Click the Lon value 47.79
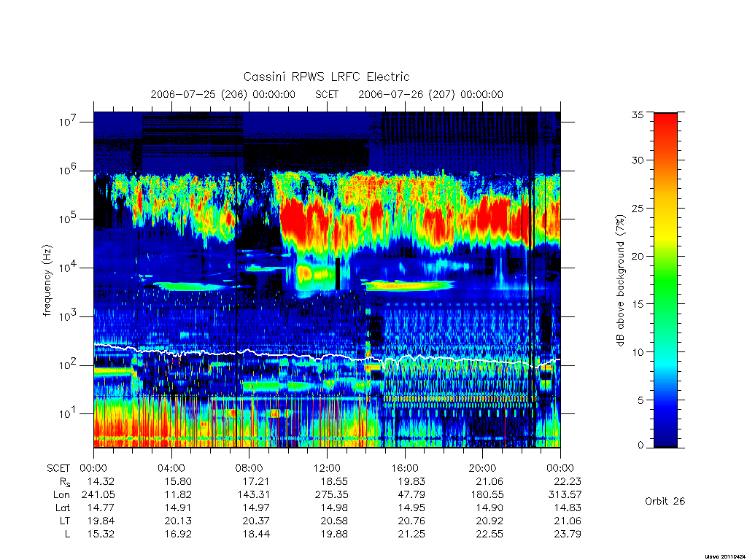 pyautogui.click(x=411, y=495)
